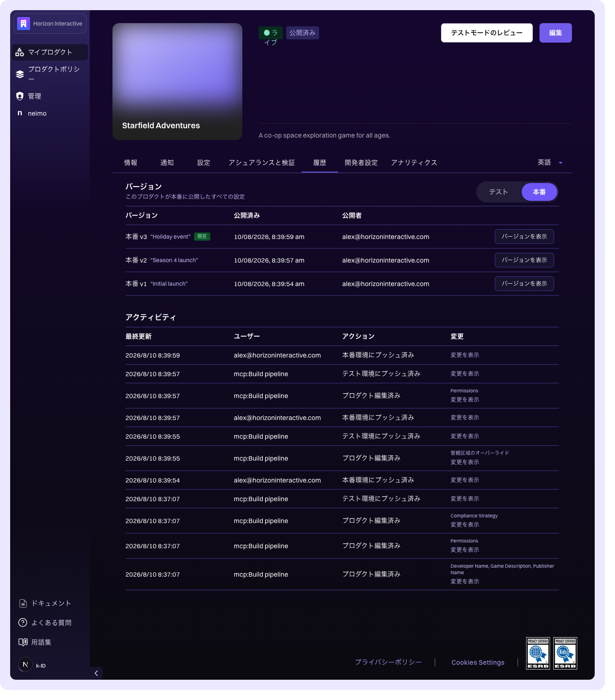Switch versions view to 本番
The image size is (615, 700).
[x=539, y=192]
